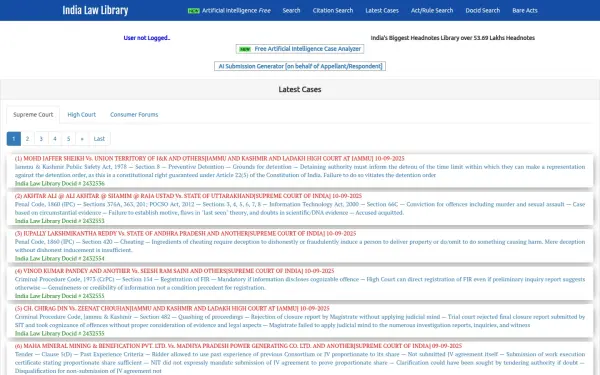This screenshot has width=600, height=375.
Task: Click Docid # 2432553 text
Action: [60, 221]
